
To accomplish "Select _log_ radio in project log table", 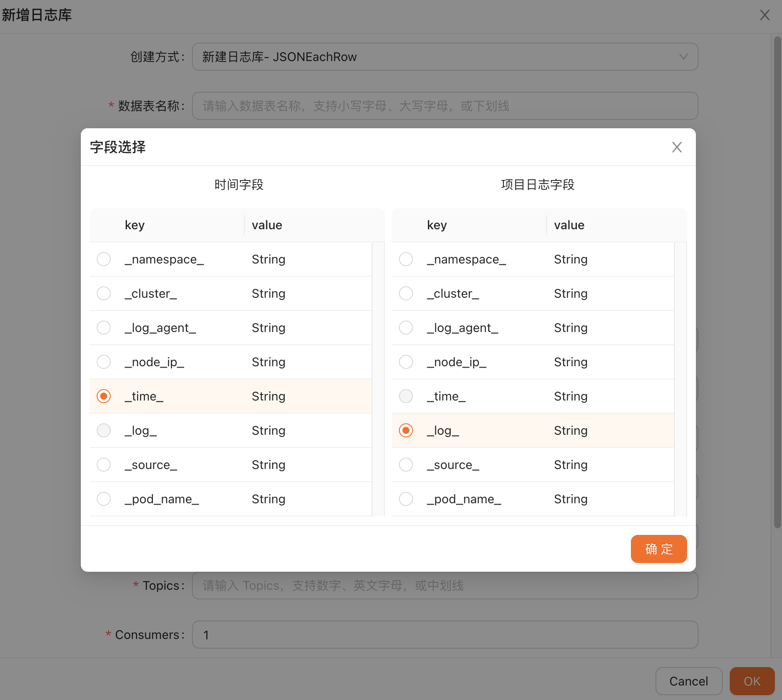I will 406,430.
